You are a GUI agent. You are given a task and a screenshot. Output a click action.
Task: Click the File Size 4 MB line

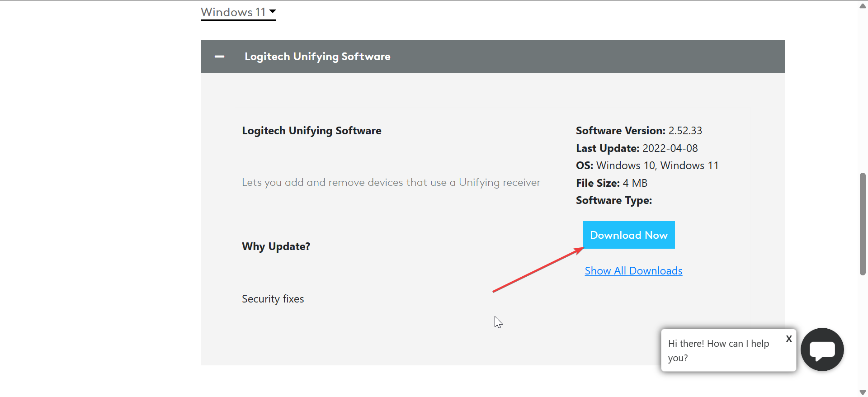(611, 183)
